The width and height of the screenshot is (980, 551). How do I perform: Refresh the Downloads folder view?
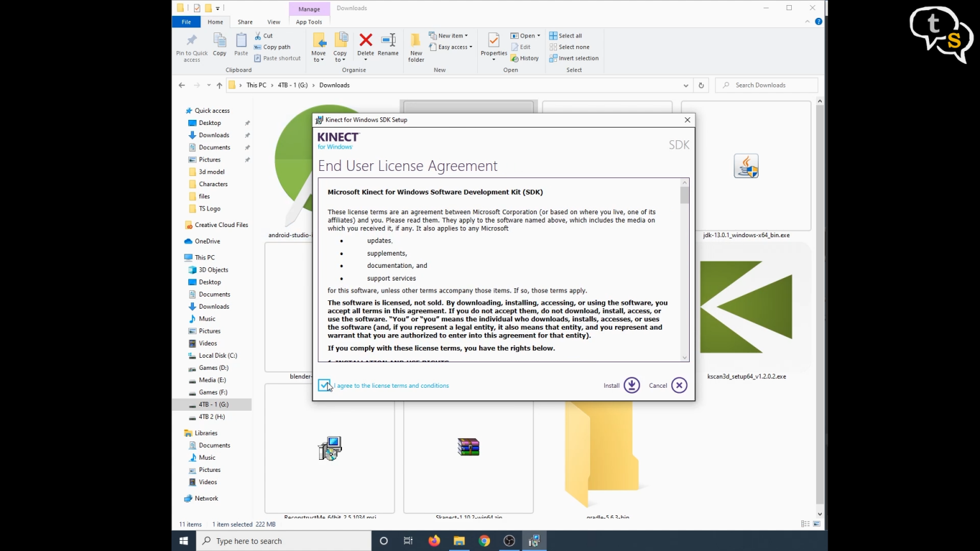coord(701,85)
